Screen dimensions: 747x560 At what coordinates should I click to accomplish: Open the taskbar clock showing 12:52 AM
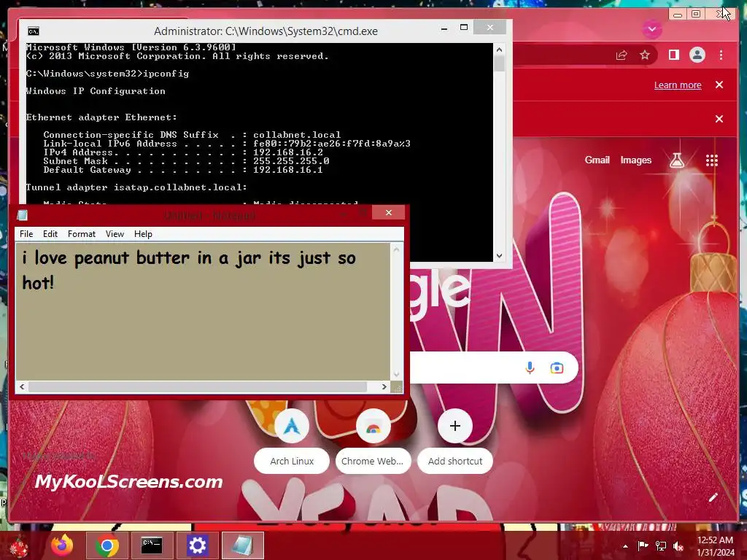(x=715, y=545)
